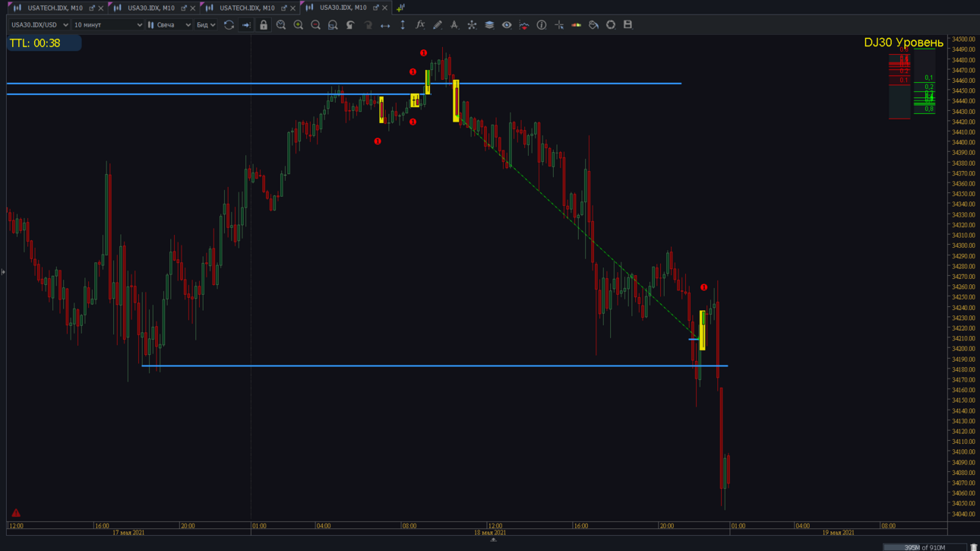Click the time-period zoom magnifier icon
The width and height of the screenshot is (980, 551).
point(281,25)
